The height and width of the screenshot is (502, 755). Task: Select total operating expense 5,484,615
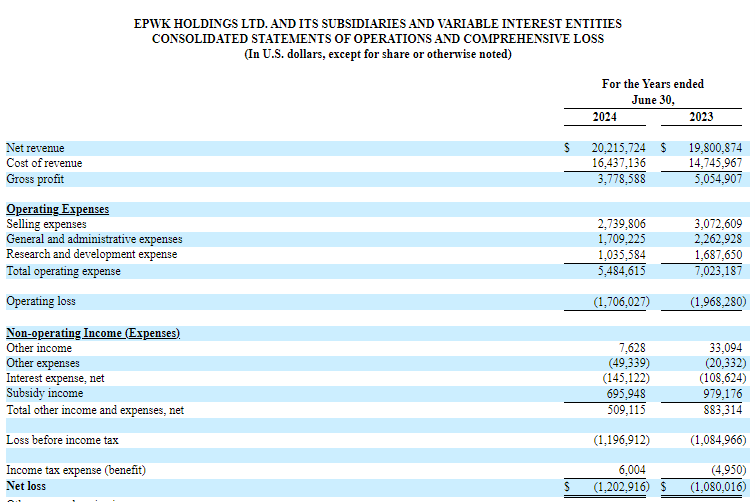click(621, 271)
